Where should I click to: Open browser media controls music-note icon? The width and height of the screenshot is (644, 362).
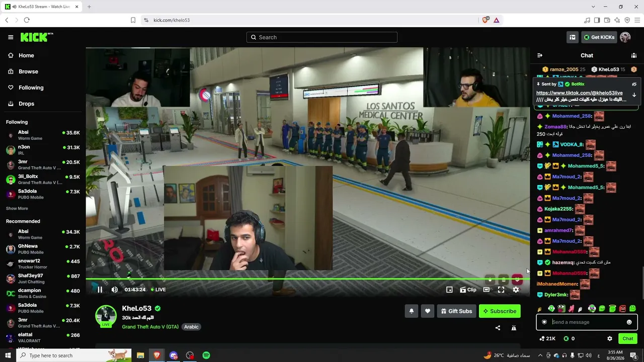pyautogui.click(x=587, y=20)
